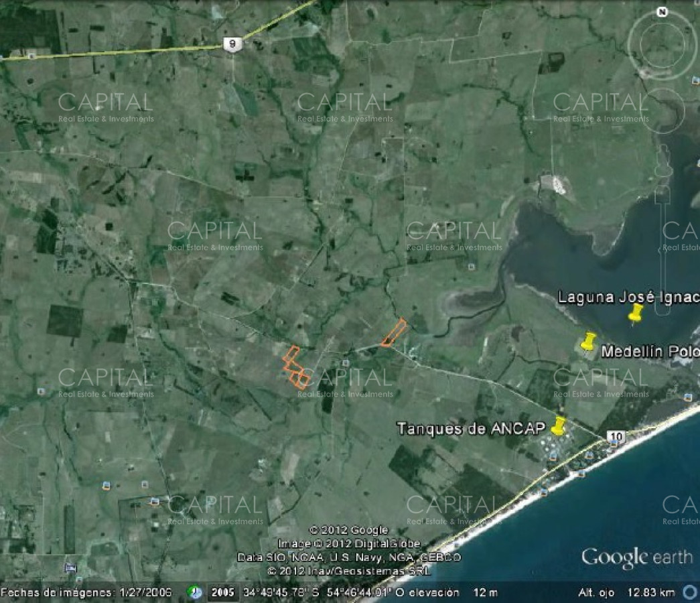Select the elongated orange parcel polygon
700x603 pixels.
click(393, 333)
